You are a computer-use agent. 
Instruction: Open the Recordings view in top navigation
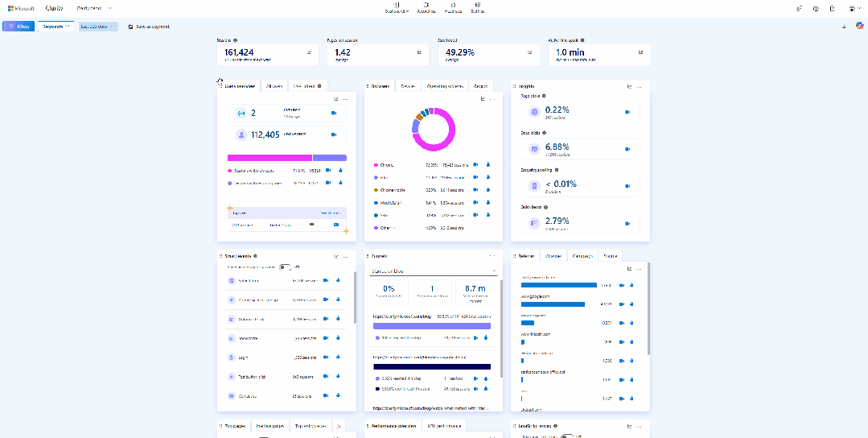(427, 8)
